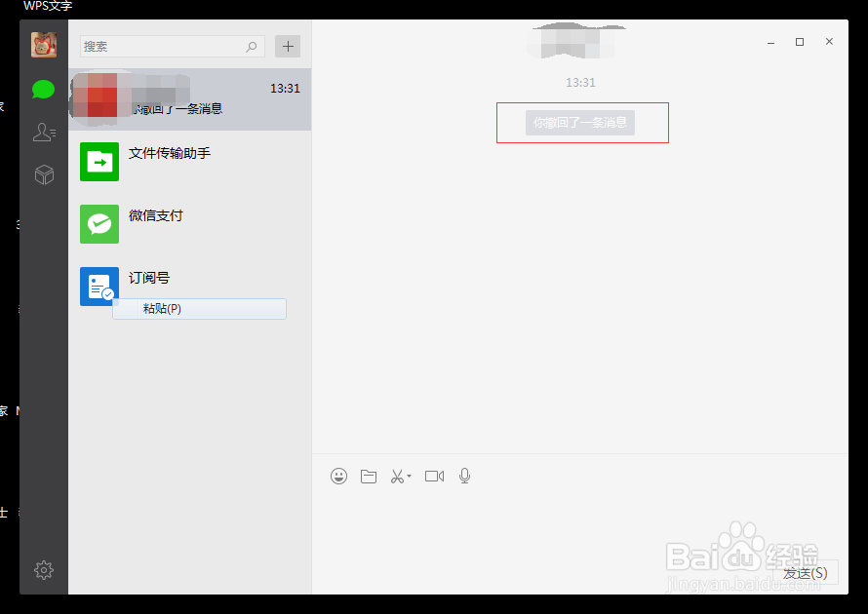Expand the screenshot options arrow
This screenshot has width=868, height=614.
click(410, 476)
